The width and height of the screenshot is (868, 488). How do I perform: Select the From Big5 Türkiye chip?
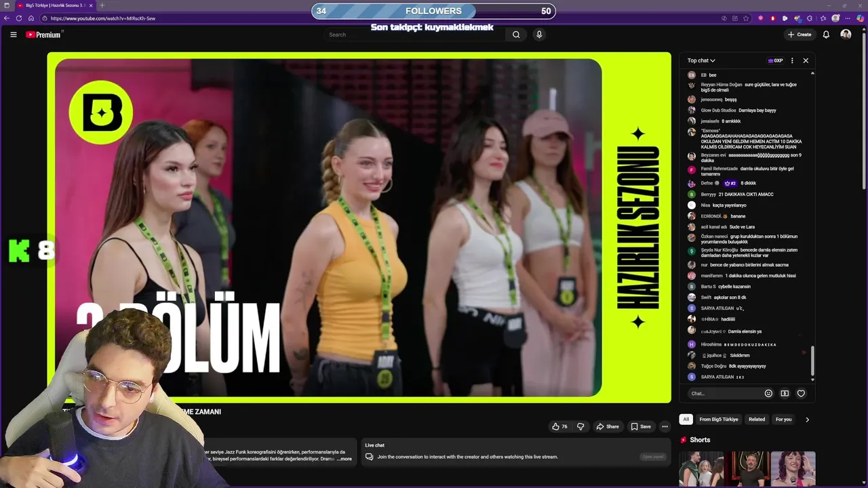pyautogui.click(x=719, y=420)
